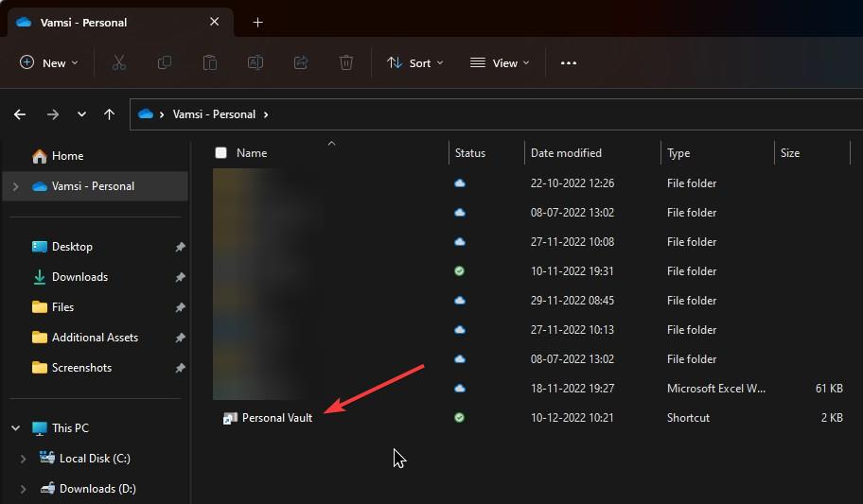This screenshot has width=863, height=504.
Task: Expand Local Disk (C:) node
Action: point(23,459)
